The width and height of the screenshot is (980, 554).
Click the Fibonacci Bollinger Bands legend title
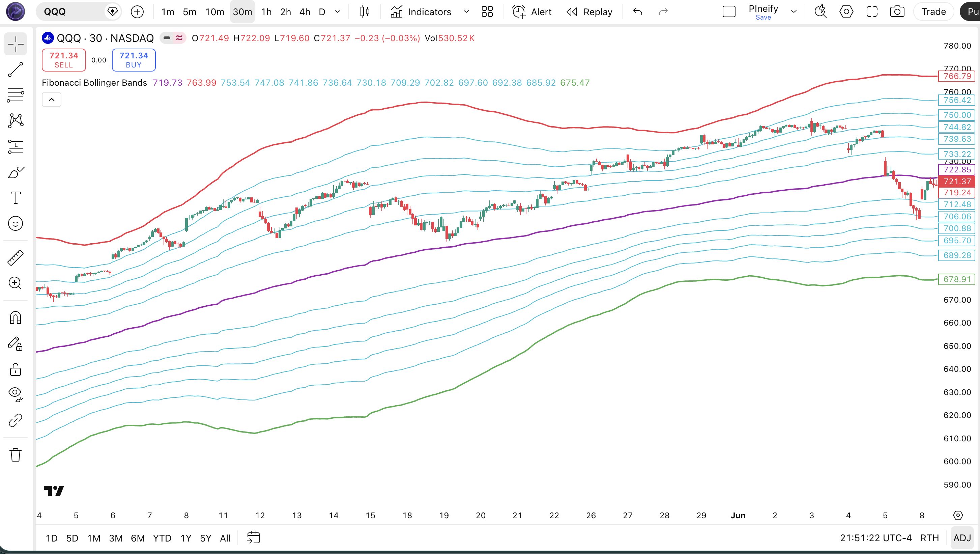[94, 83]
